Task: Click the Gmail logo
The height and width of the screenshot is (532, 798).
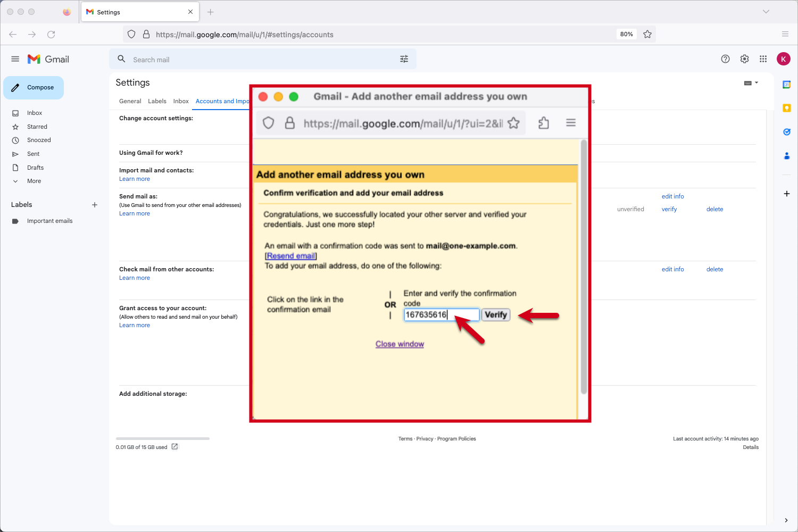Action: [x=48, y=59]
